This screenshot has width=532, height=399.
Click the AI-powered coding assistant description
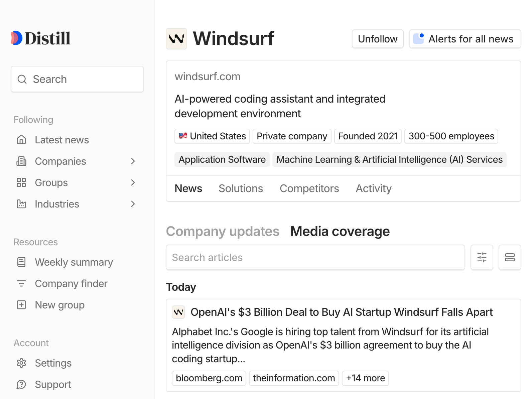(280, 106)
